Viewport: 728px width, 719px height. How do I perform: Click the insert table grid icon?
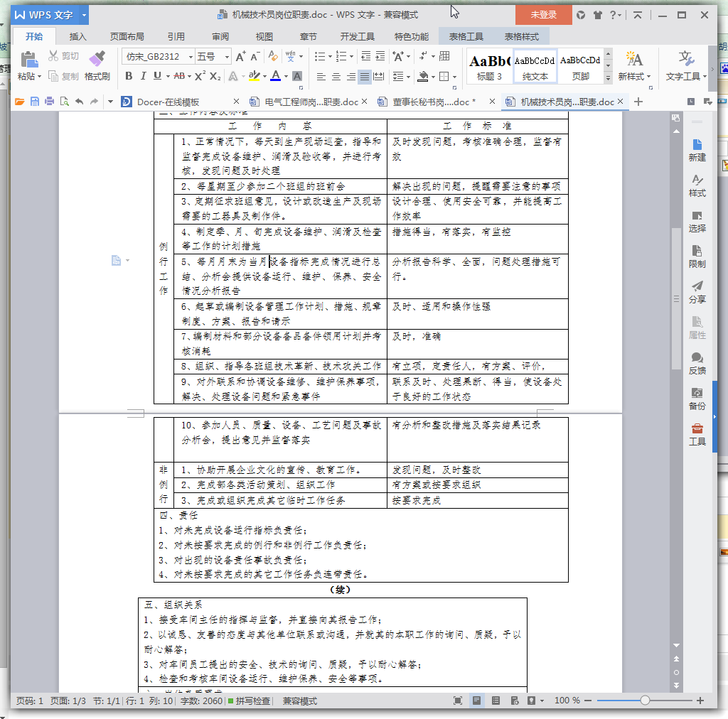444,56
